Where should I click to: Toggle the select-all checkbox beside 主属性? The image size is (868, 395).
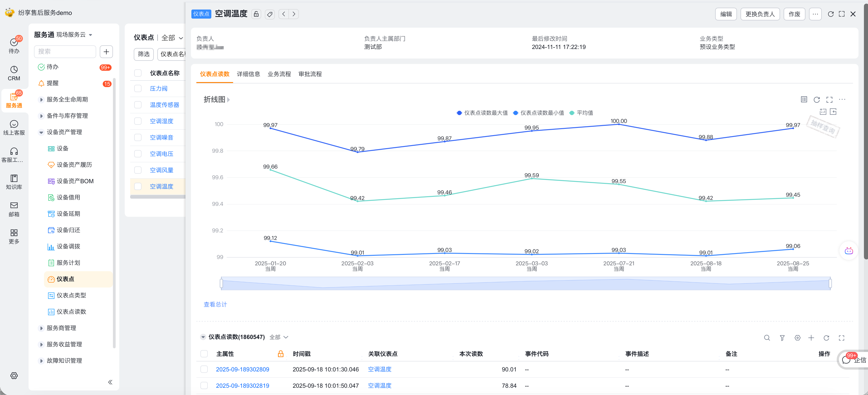[204, 354]
